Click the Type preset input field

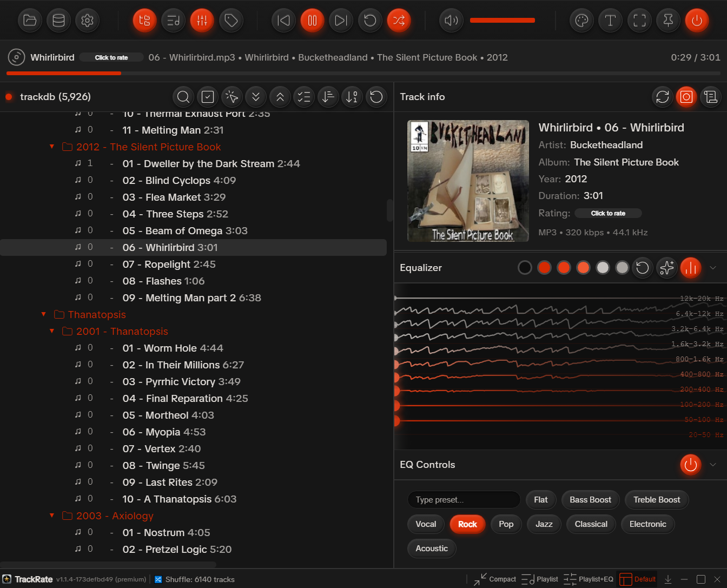tap(464, 500)
